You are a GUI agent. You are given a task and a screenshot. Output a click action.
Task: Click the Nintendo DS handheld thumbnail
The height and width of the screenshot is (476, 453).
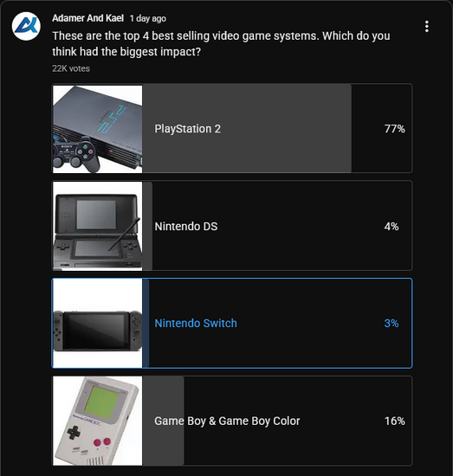[97, 226]
